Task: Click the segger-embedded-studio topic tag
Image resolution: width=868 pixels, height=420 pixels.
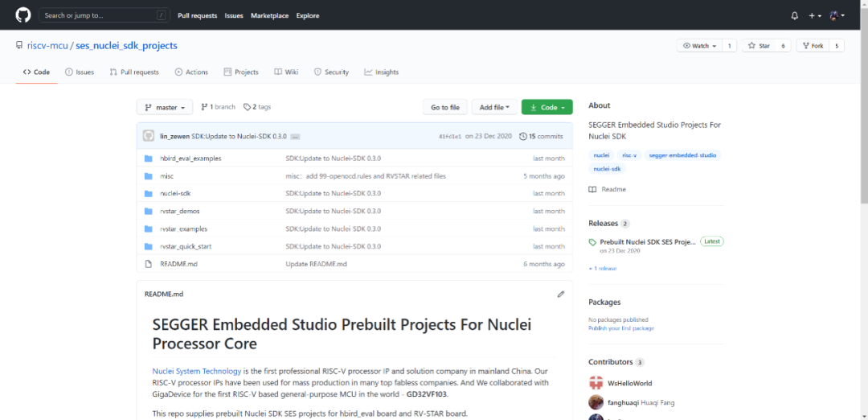Action: click(682, 154)
